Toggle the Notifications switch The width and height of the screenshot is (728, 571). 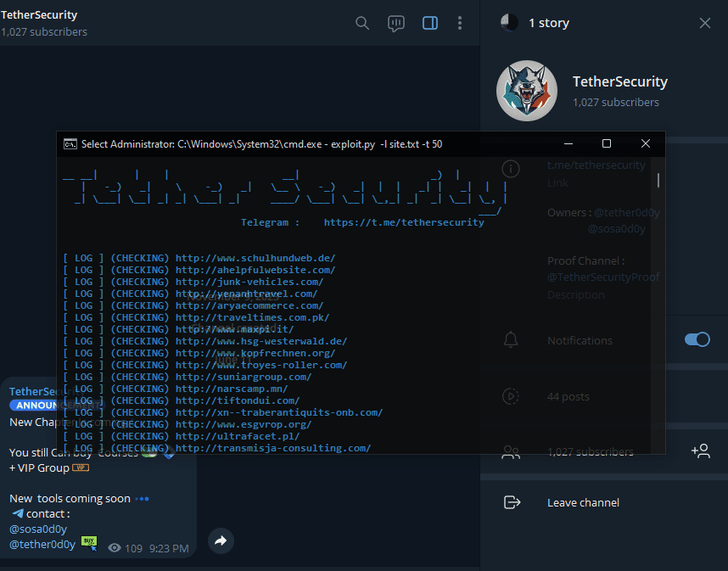tap(697, 339)
